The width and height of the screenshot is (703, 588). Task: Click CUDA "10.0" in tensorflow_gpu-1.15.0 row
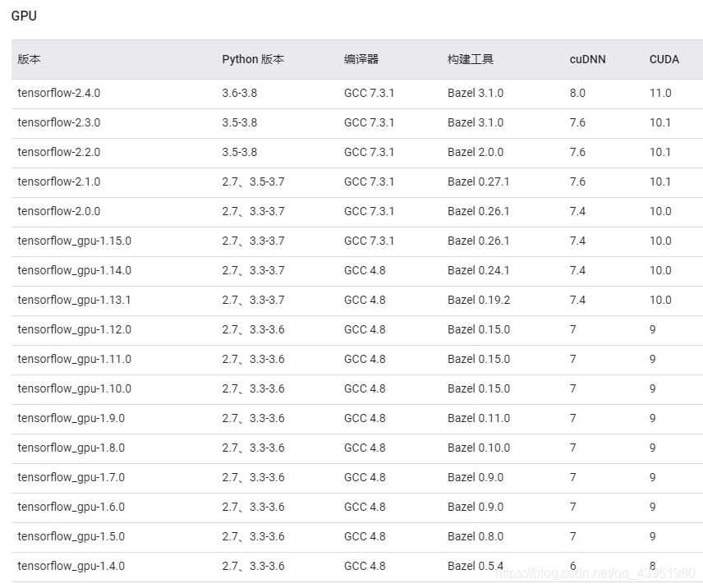tap(660, 241)
